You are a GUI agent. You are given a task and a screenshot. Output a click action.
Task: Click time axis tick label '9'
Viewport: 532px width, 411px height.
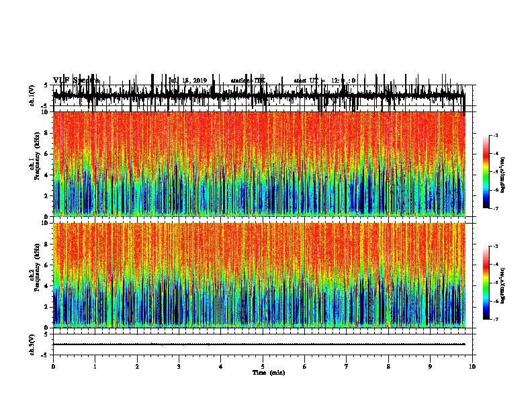pos(430,367)
